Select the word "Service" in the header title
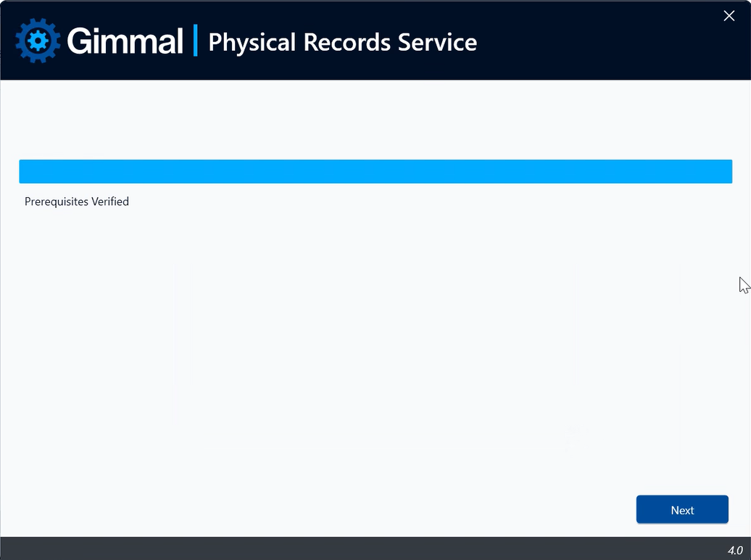 point(437,42)
